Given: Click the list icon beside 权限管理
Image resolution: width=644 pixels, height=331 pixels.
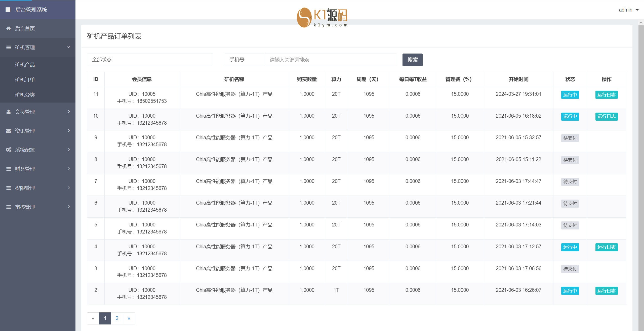Looking at the screenshot, I should coord(9,188).
